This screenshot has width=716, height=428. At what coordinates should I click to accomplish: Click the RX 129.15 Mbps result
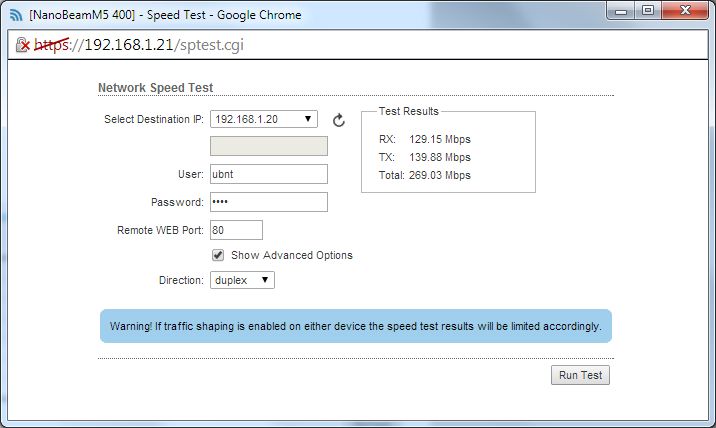pos(425,139)
